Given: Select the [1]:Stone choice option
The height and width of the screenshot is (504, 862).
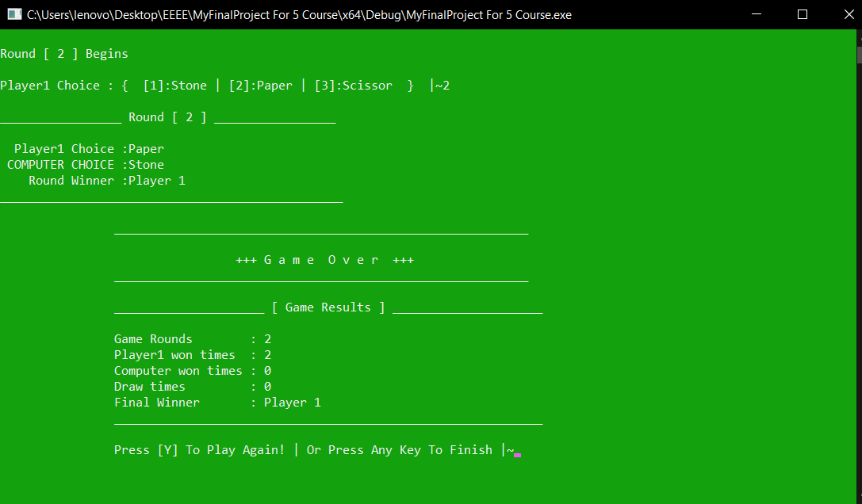Looking at the screenshot, I should point(175,85).
